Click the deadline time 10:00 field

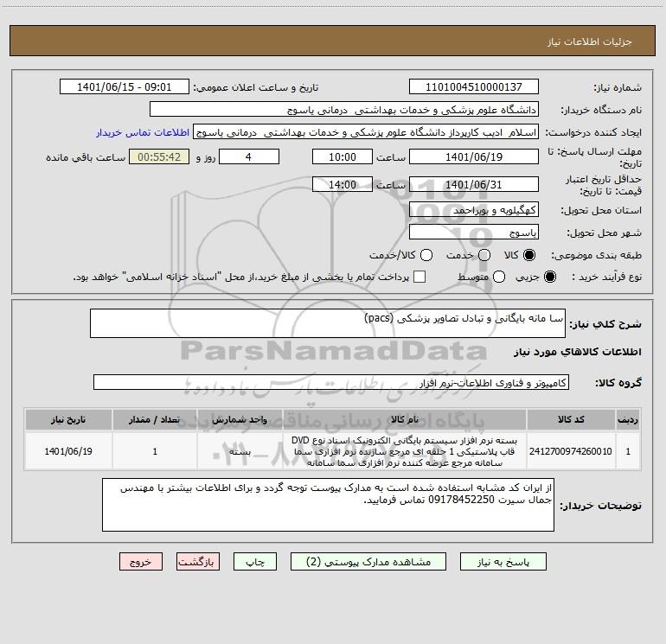[343, 156]
